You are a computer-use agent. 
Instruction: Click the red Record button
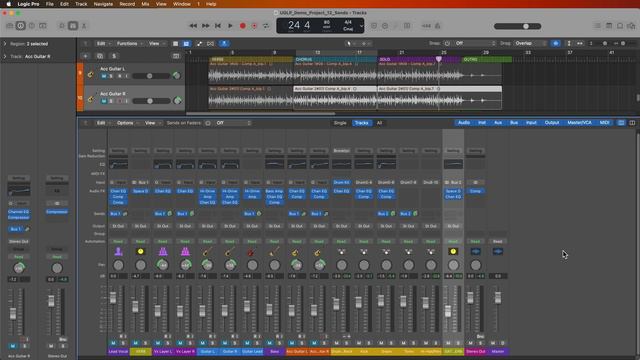point(242,26)
